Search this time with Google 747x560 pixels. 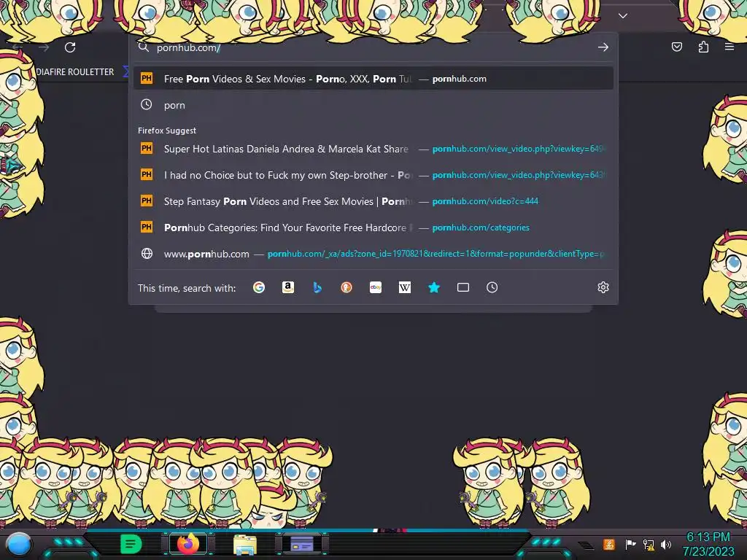tap(259, 287)
